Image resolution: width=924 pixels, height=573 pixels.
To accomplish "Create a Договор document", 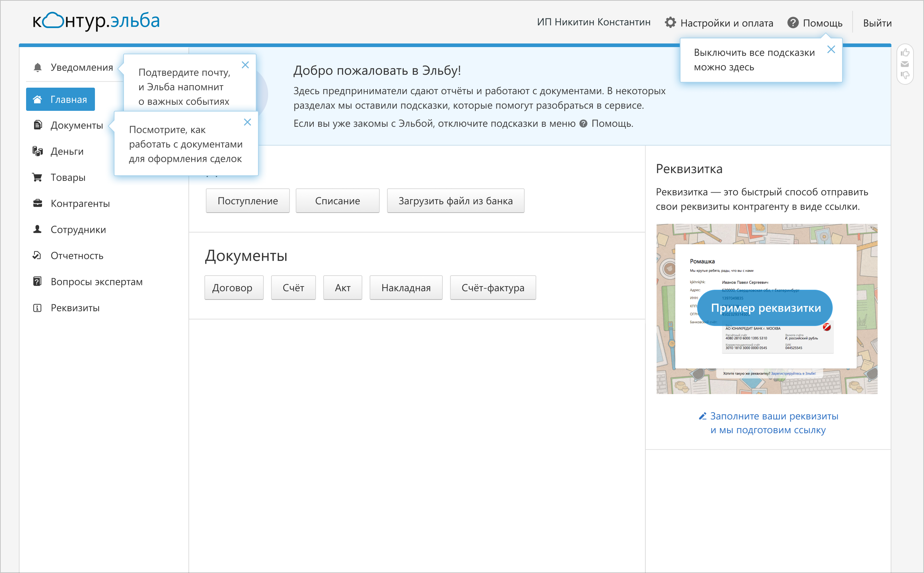I will pyautogui.click(x=234, y=288).
